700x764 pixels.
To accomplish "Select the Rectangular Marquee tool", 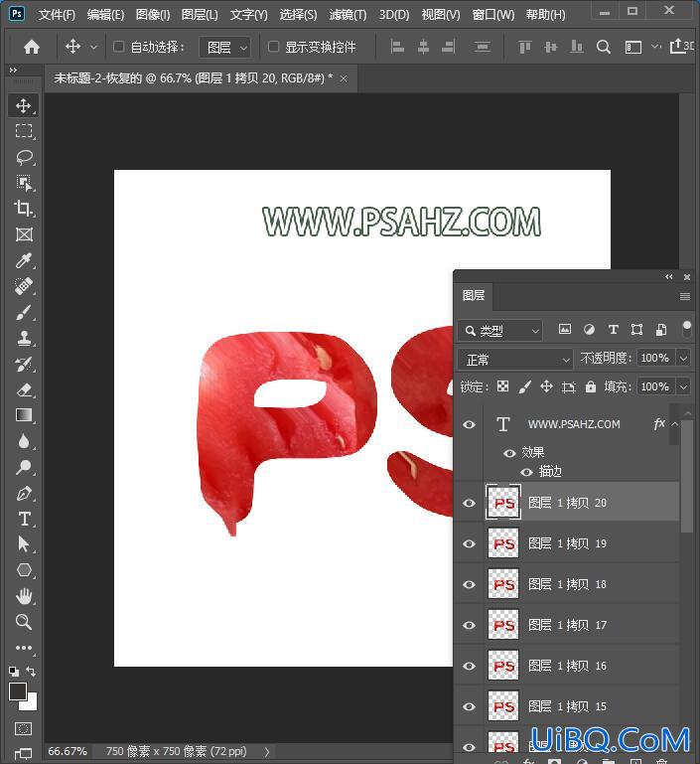I will coord(24,131).
